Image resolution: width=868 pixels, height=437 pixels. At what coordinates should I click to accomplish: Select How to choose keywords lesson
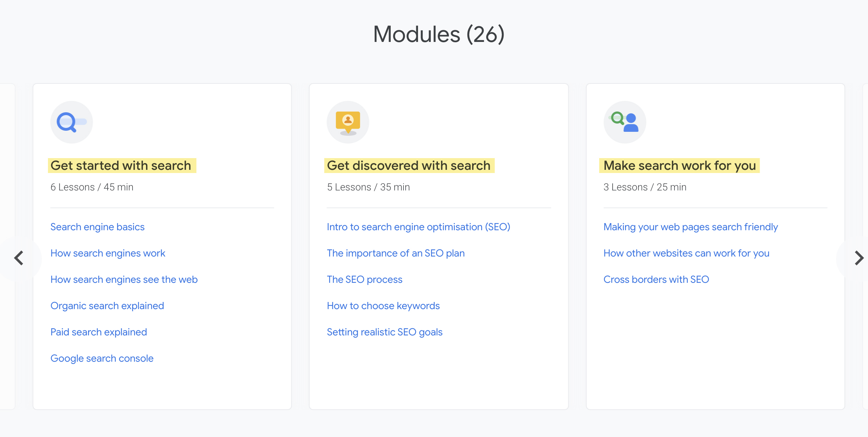point(383,306)
